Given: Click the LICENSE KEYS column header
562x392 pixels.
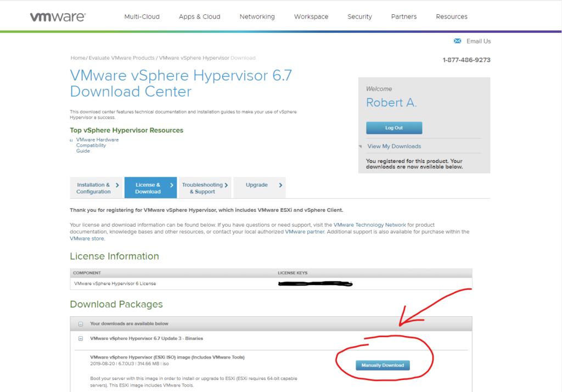Looking at the screenshot, I should pos(293,273).
